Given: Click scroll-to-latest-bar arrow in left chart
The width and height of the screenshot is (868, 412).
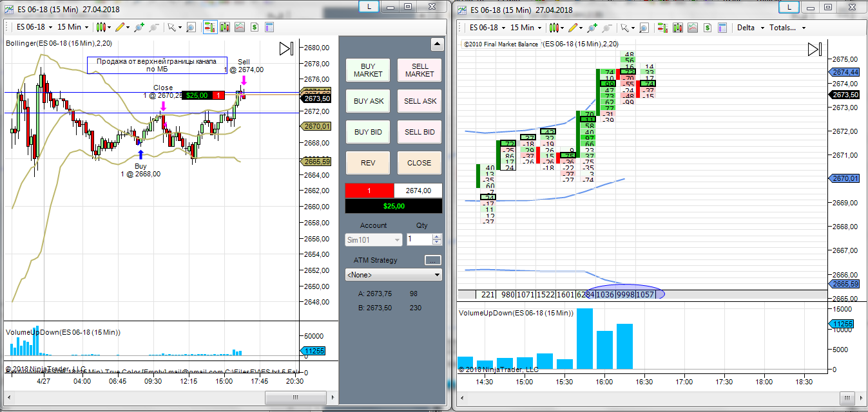Looking at the screenshot, I should pos(287,49).
